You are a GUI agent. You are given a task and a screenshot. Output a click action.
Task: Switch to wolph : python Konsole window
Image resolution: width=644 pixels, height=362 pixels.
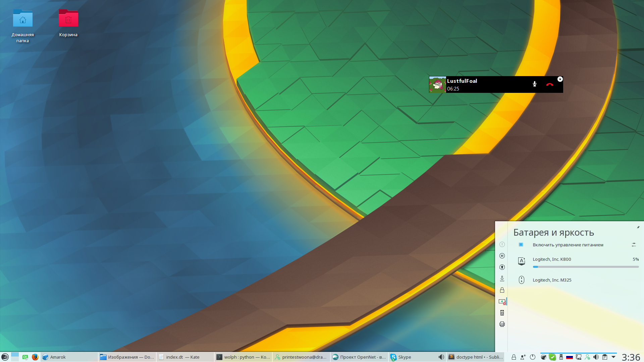(x=243, y=357)
